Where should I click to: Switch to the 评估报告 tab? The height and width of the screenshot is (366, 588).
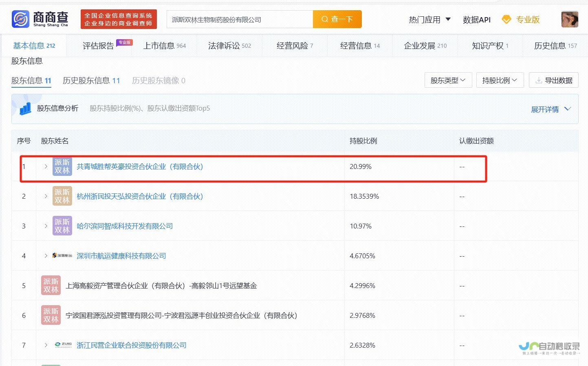coord(98,46)
